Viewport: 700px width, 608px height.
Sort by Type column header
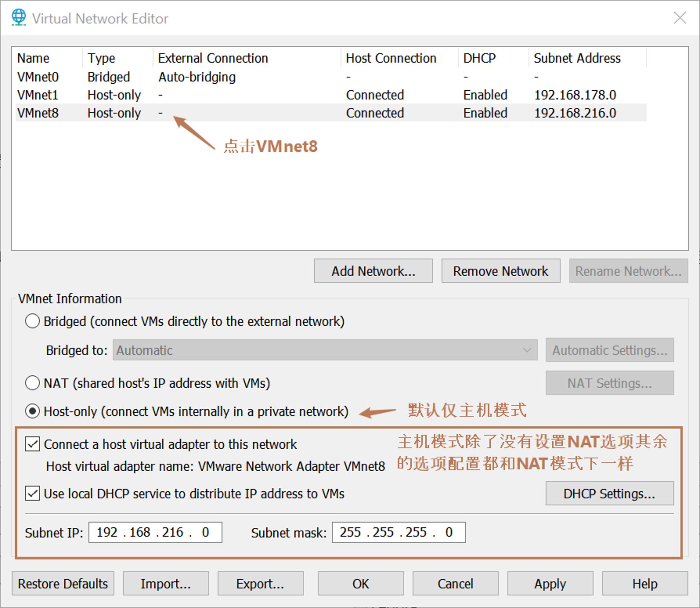click(x=118, y=58)
